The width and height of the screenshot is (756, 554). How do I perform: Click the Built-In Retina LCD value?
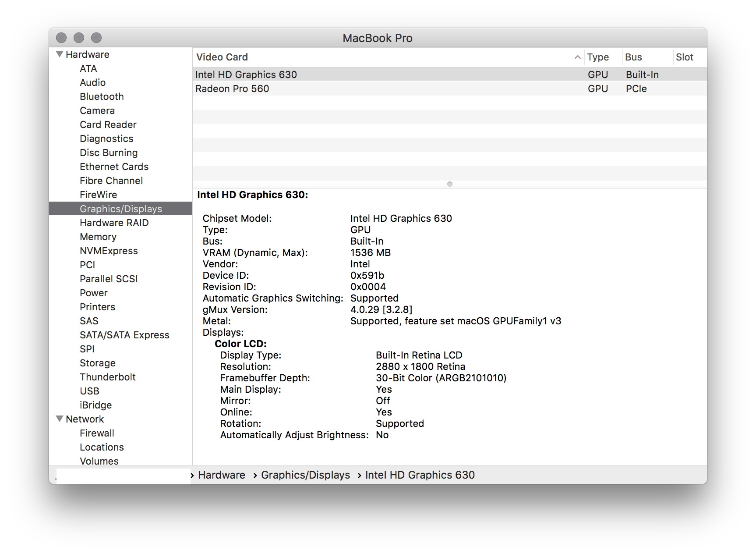pyautogui.click(x=419, y=355)
